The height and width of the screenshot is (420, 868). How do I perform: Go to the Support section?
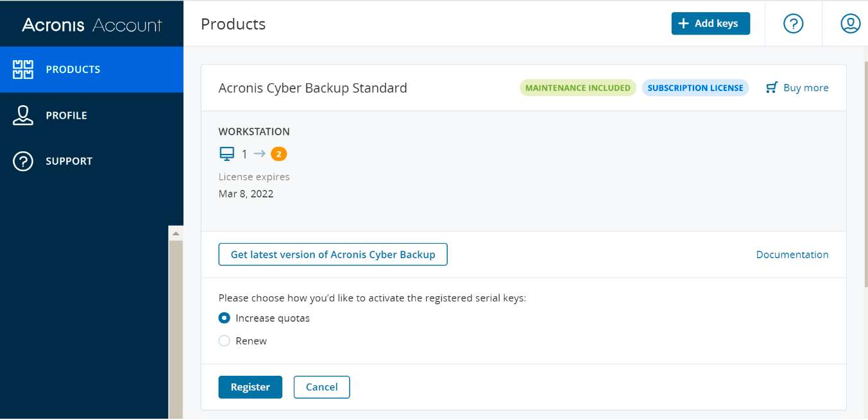pos(69,162)
